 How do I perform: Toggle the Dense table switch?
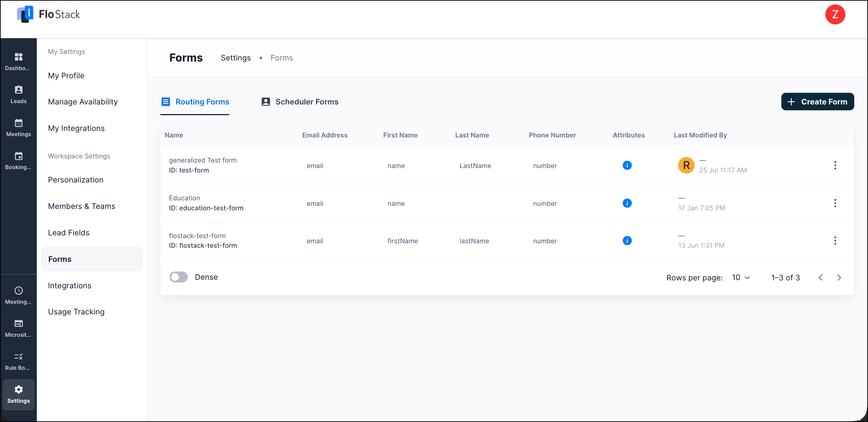(x=178, y=277)
